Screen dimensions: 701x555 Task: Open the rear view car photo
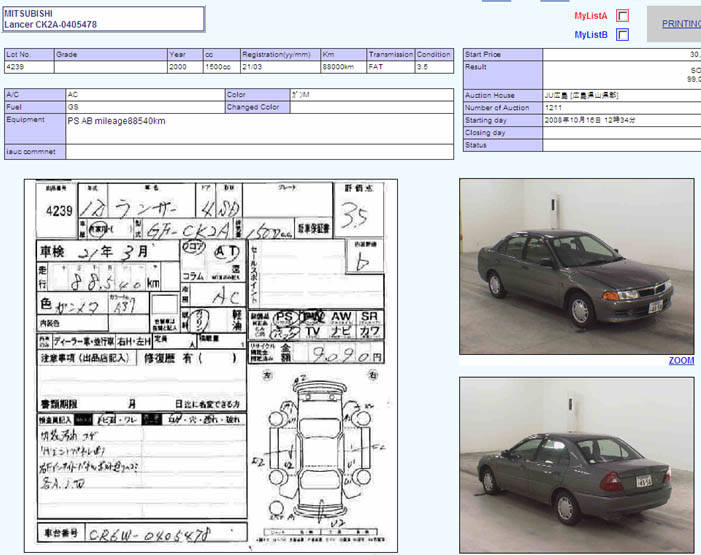(x=577, y=465)
